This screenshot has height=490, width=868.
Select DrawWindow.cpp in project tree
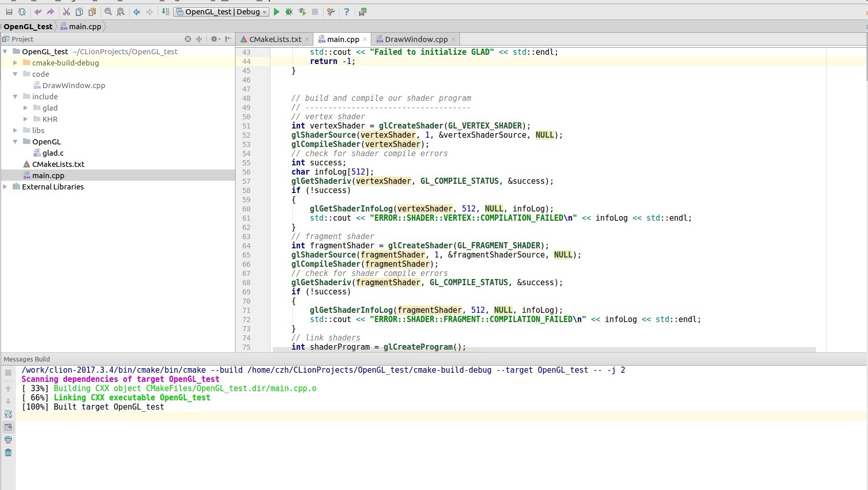(x=74, y=85)
